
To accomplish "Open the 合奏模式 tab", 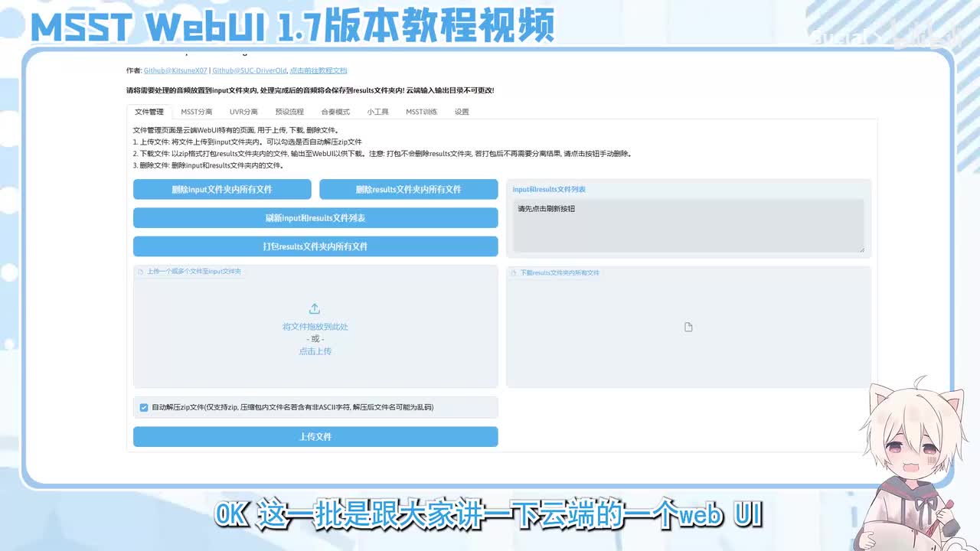I will (x=335, y=112).
